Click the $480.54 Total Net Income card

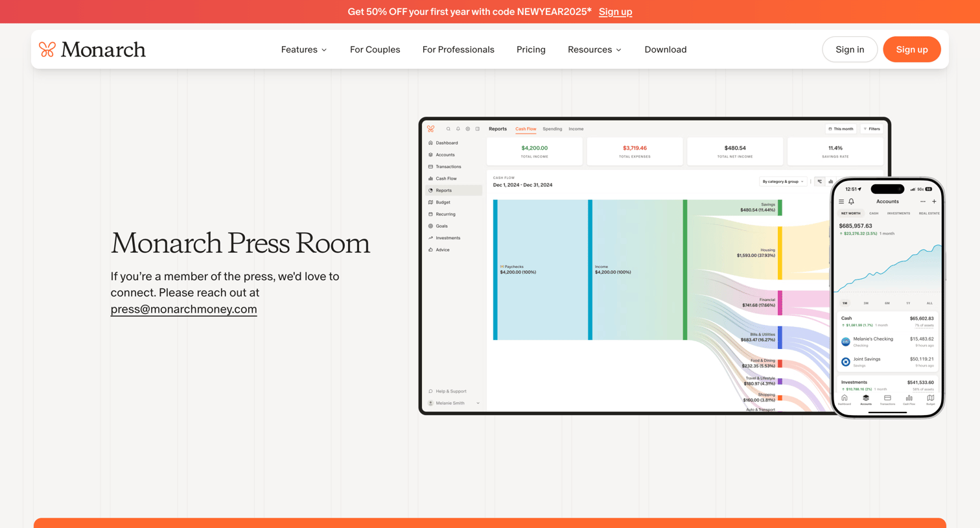[735, 152]
